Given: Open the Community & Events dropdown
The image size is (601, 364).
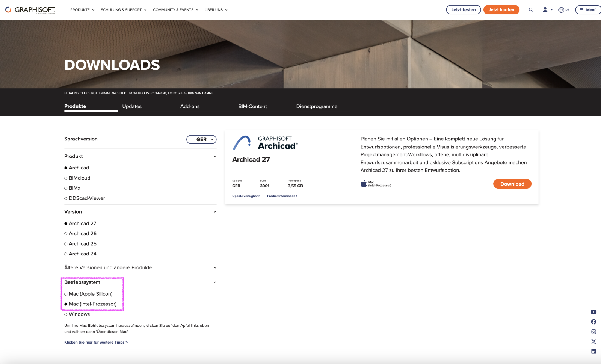Looking at the screenshot, I should (x=175, y=10).
